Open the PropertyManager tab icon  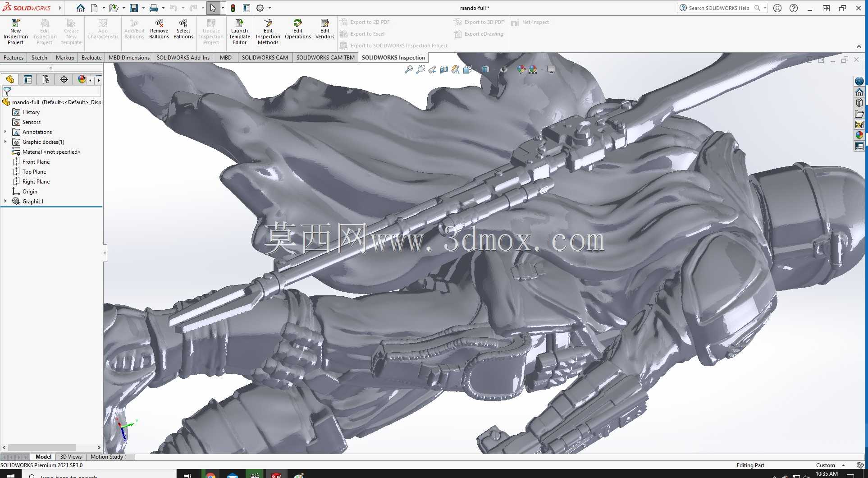[28, 80]
